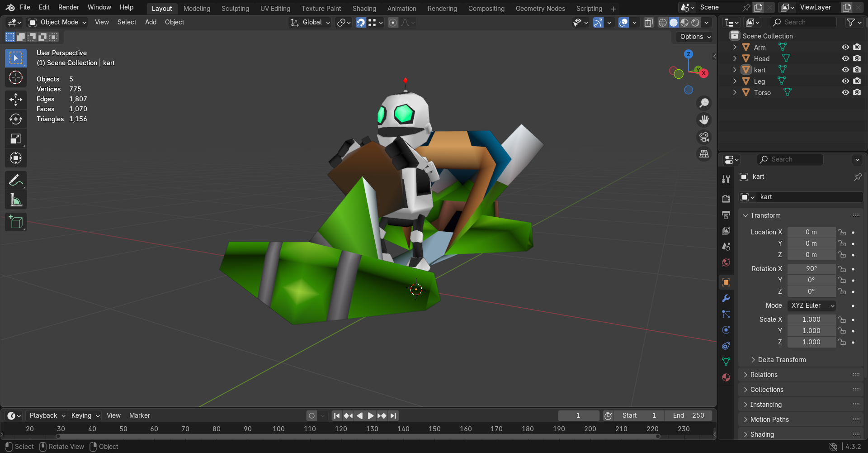Open the World properties tab
This screenshot has height=453, width=868.
tap(726, 262)
